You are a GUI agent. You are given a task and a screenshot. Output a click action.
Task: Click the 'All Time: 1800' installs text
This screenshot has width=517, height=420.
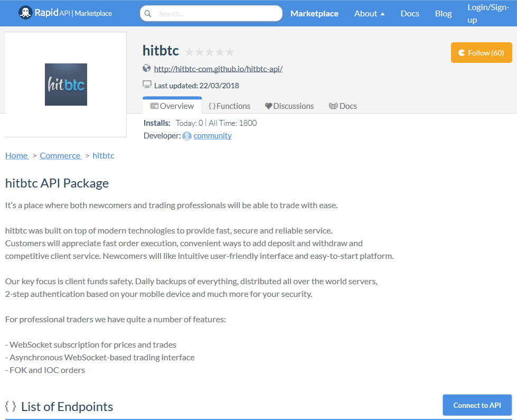[x=232, y=123]
